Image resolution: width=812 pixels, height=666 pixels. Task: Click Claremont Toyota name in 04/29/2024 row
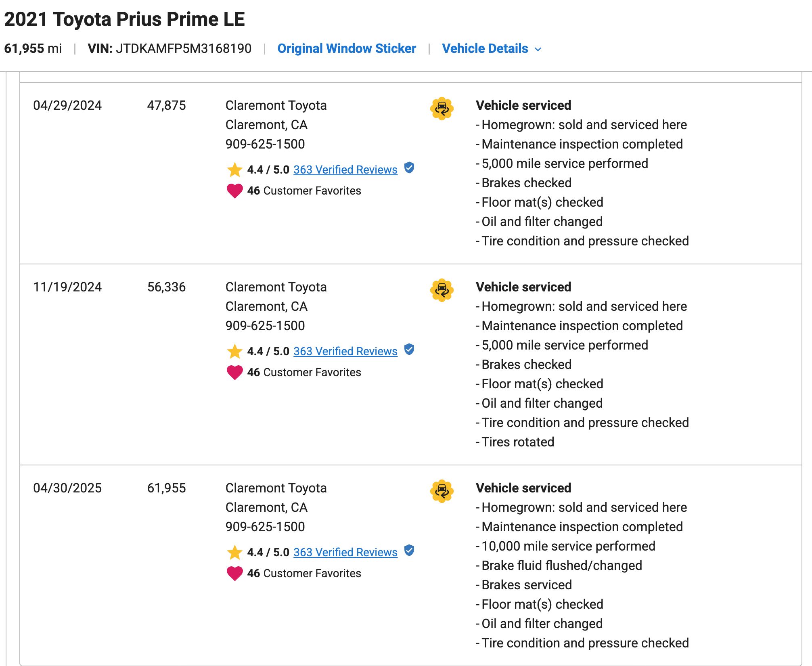point(276,105)
